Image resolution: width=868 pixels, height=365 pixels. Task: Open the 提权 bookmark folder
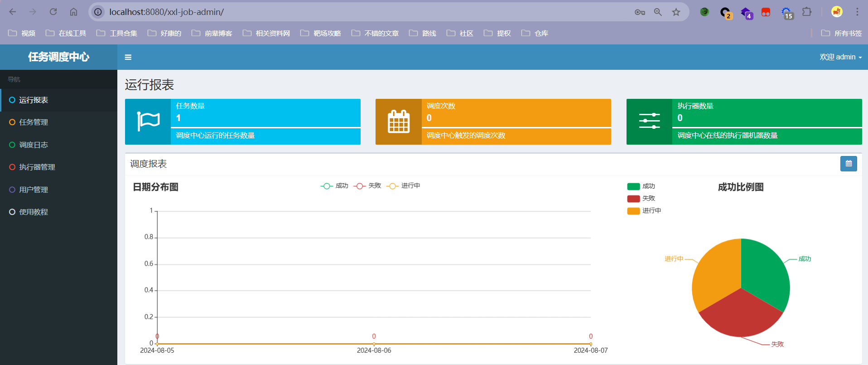[497, 33]
